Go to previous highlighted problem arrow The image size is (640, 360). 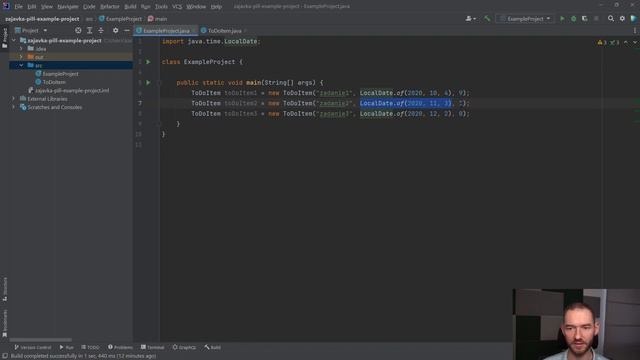click(626, 42)
